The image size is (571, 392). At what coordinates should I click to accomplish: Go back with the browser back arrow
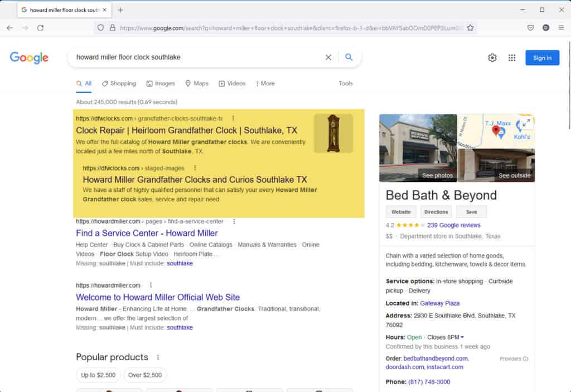10,28
